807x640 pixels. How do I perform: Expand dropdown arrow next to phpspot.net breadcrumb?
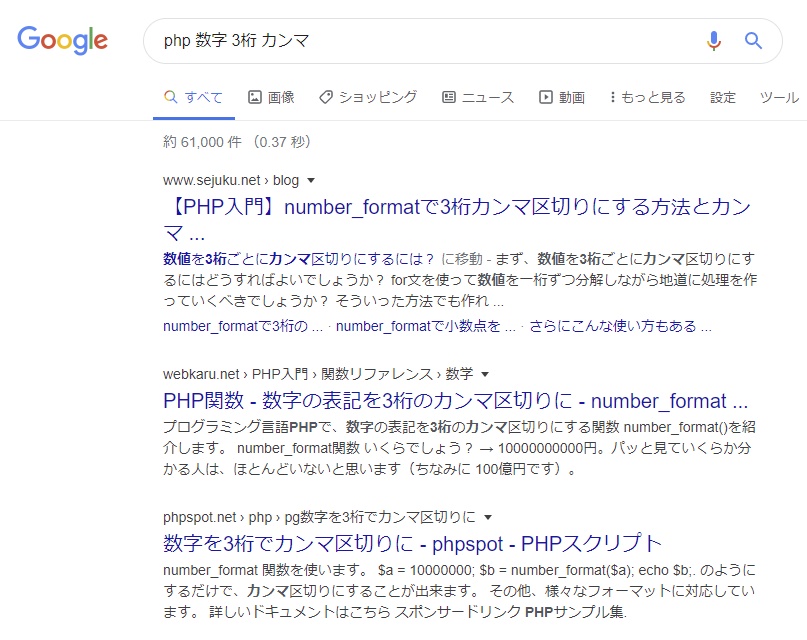tap(488, 517)
